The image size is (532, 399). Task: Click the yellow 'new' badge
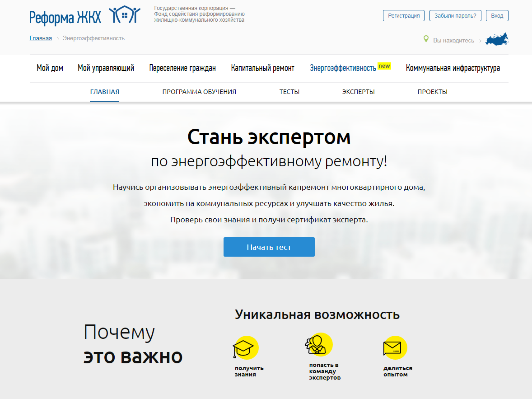[x=384, y=66]
